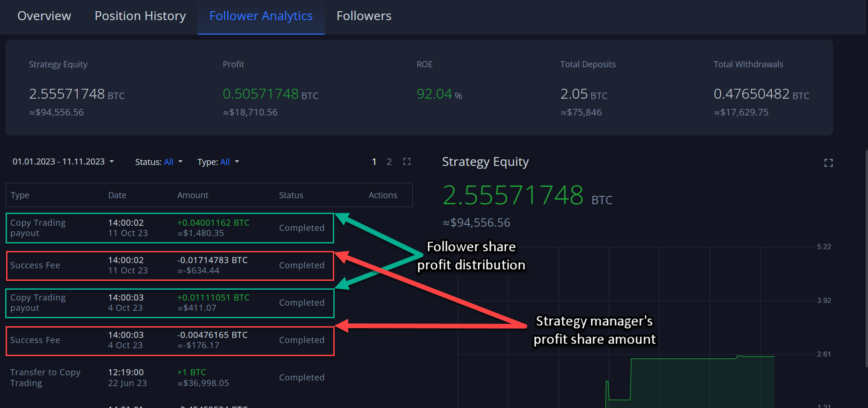The image size is (868, 408).
Task: Open the Type filter dropdown
Action: click(x=218, y=162)
